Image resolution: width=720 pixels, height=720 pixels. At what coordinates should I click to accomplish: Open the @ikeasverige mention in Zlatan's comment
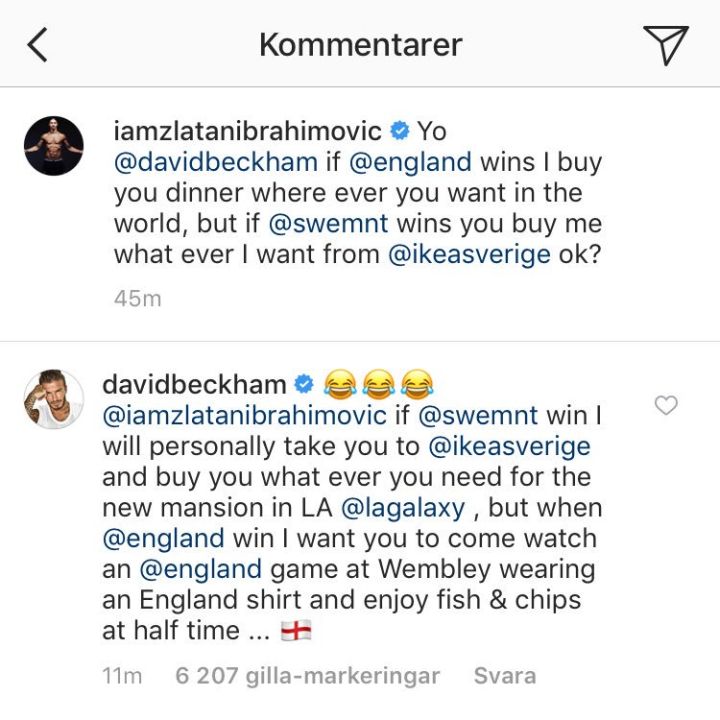[x=469, y=255]
